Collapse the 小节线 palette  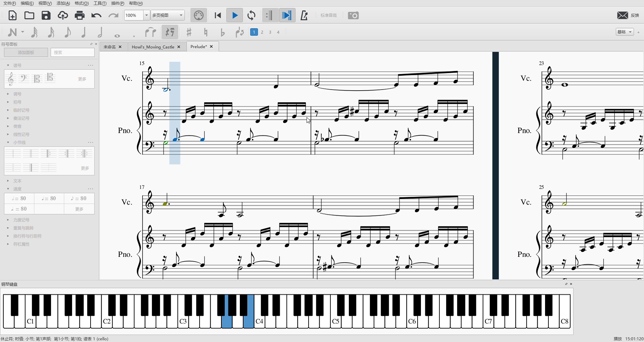(19, 142)
